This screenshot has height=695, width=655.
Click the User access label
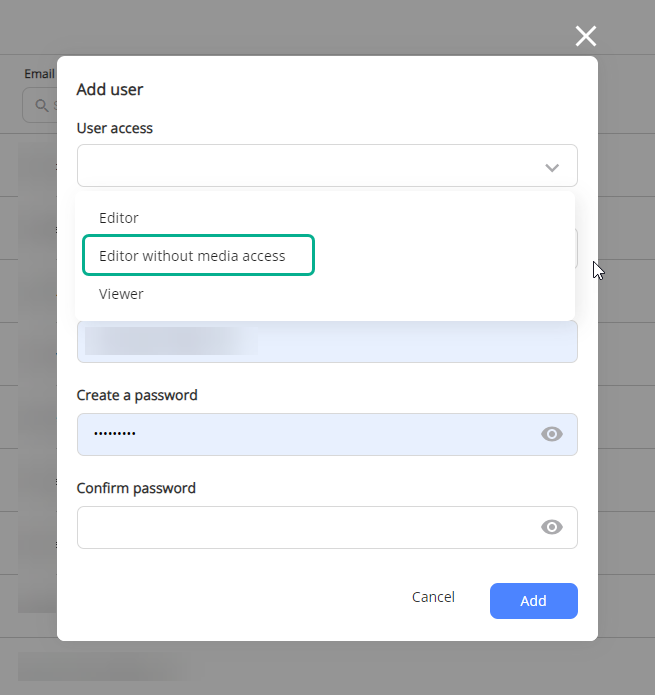(115, 128)
